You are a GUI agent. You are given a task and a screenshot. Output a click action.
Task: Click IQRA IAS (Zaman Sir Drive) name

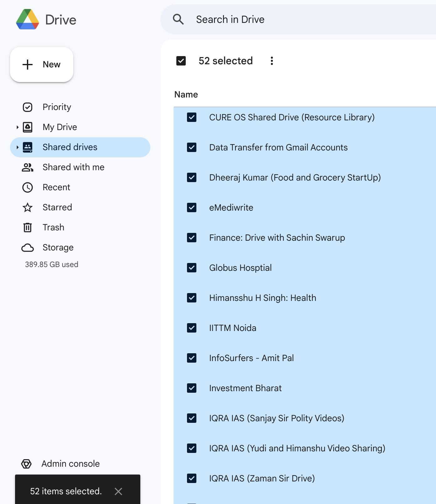click(x=262, y=478)
